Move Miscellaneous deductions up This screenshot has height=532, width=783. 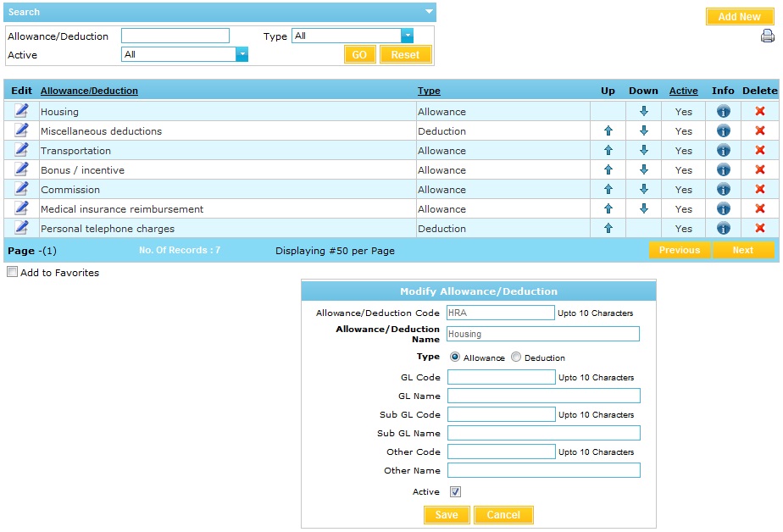pyautogui.click(x=608, y=130)
